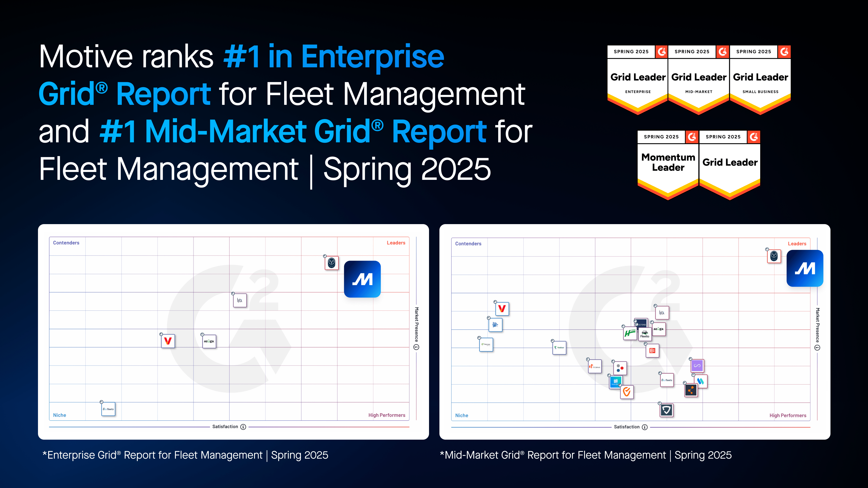The height and width of the screenshot is (488, 868).
Task: Click the Enterprise Grid Report footnote link
Action: (x=186, y=455)
